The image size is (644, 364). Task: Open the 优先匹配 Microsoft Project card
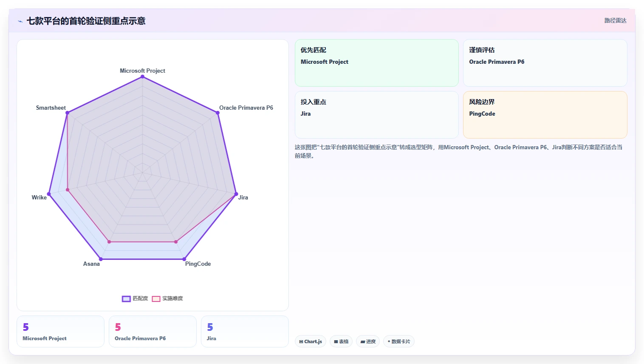click(x=377, y=63)
